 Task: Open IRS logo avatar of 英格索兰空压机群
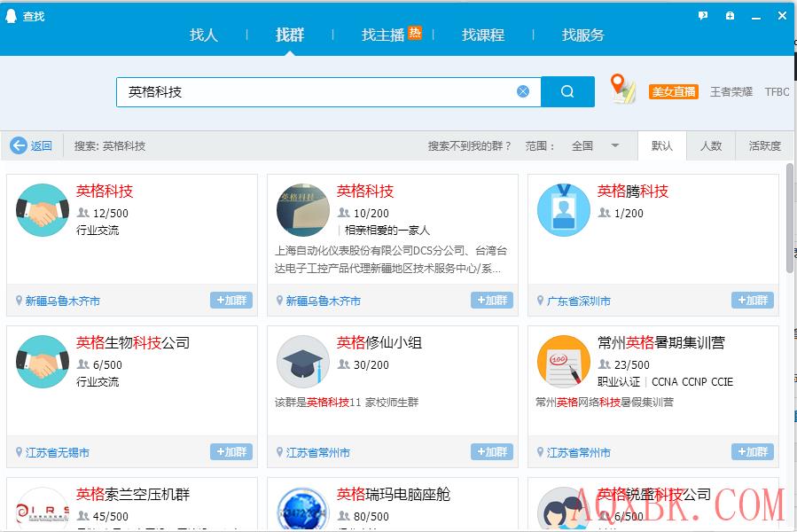pyautogui.click(x=43, y=509)
